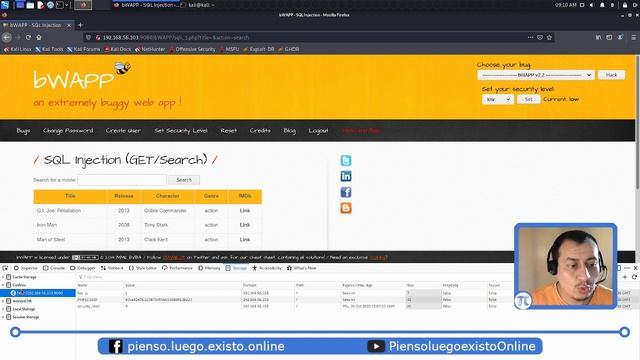Switch to the Console devtools tab
The image size is (640, 360).
tap(54, 268)
